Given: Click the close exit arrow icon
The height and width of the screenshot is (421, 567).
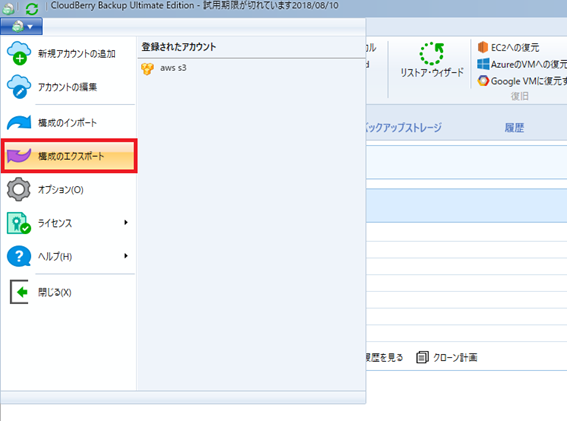Looking at the screenshot, I should [x=19, y=292].
